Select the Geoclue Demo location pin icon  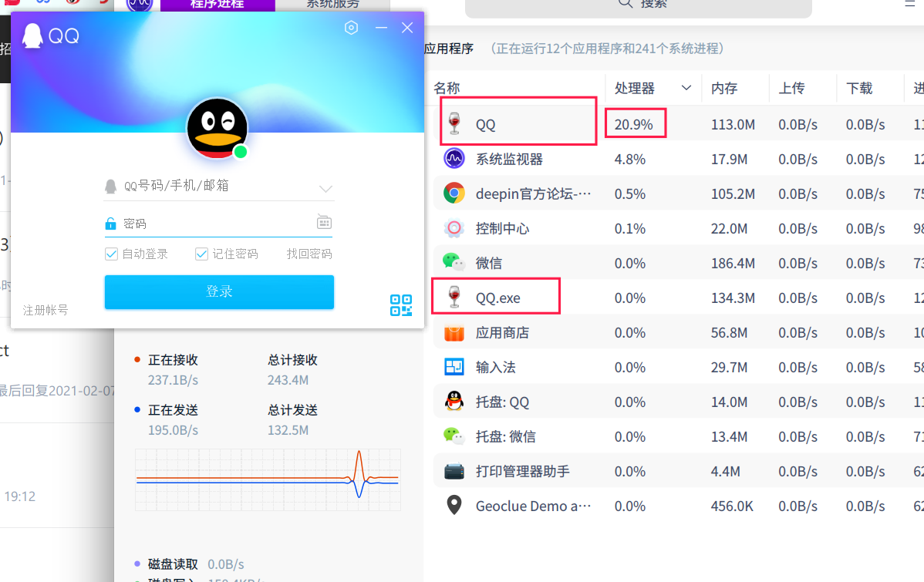coord(454,505)
